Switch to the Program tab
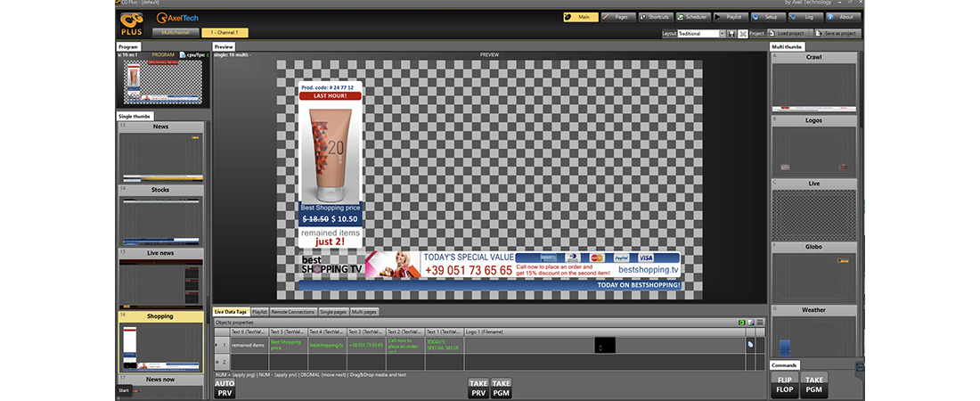Image resolution: width=980 pixels, height=401 pixels. point(128,47)
